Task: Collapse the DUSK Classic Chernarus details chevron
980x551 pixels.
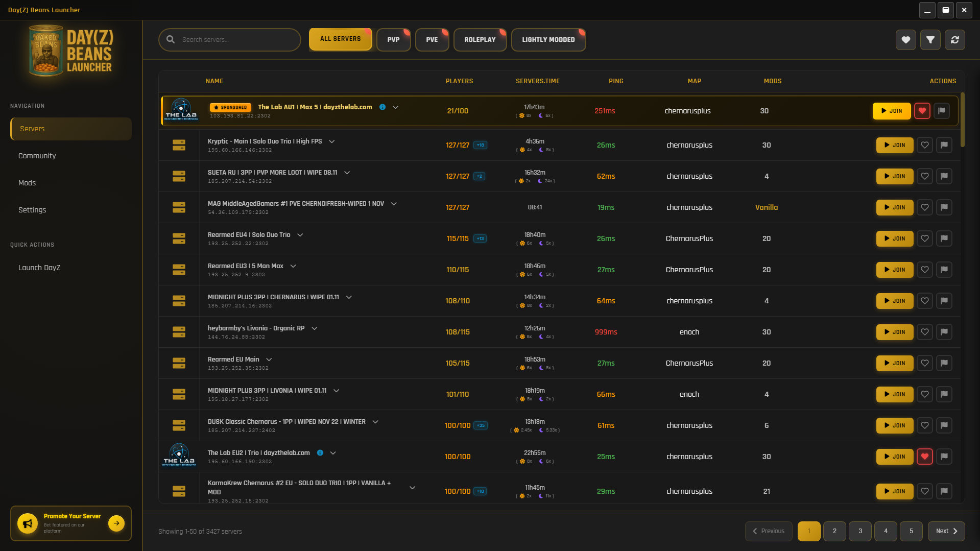Action: (375, 422)
